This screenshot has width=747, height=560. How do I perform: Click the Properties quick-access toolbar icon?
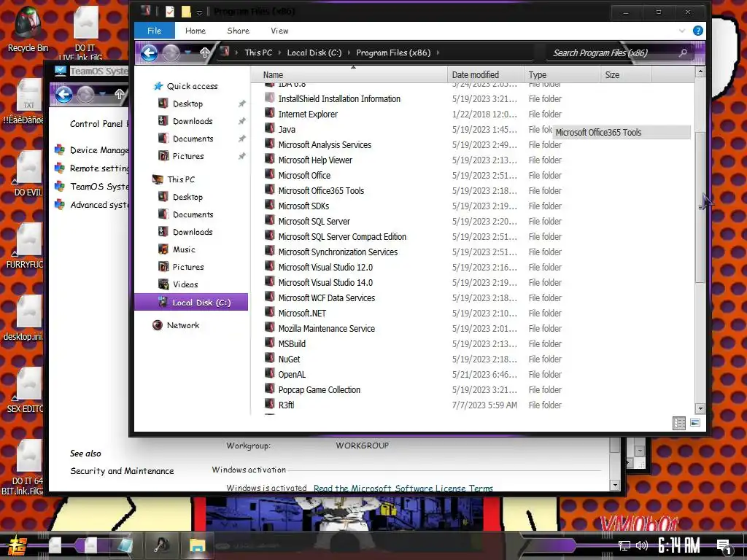point(169,12)
